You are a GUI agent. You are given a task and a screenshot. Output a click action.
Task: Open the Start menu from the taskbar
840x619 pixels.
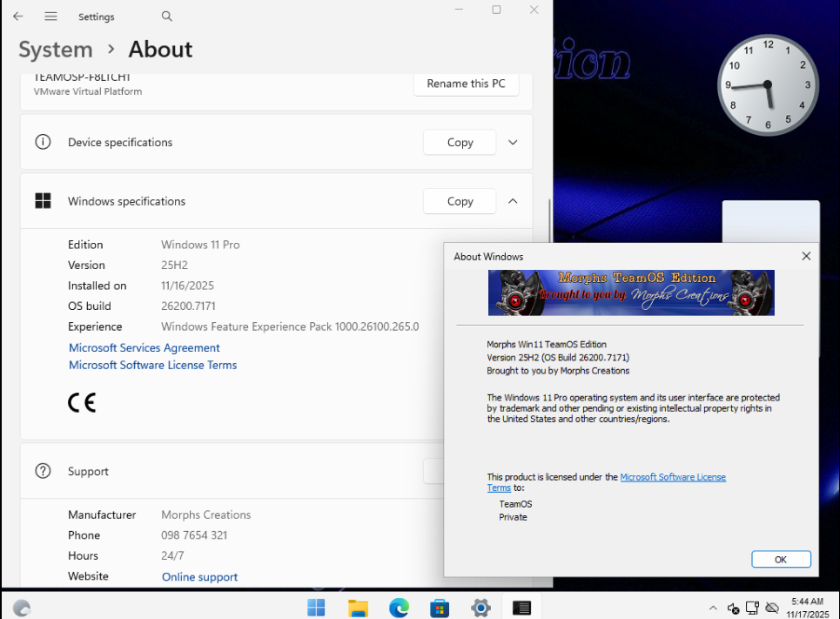[x=316, y=608]
